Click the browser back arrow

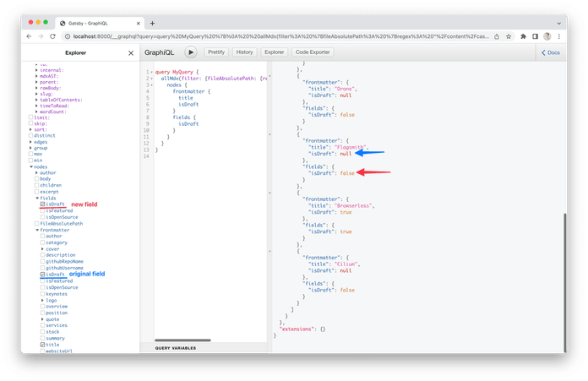(x=30, y=36)
